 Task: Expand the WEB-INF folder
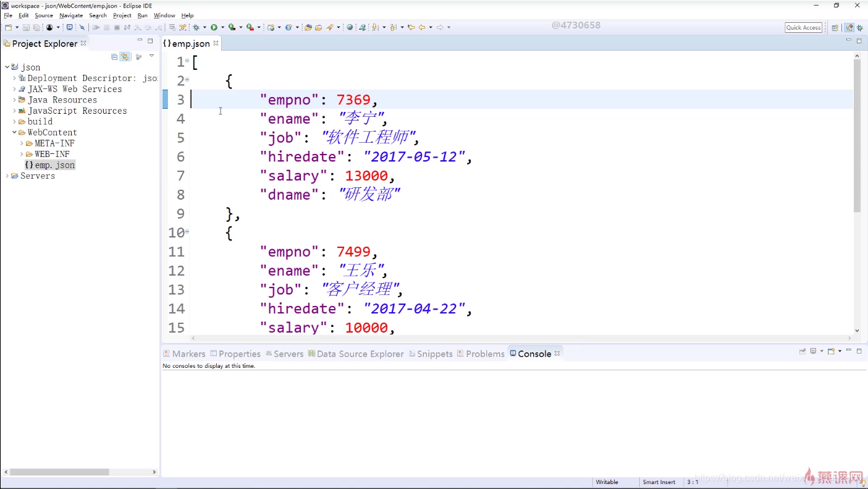22,154
